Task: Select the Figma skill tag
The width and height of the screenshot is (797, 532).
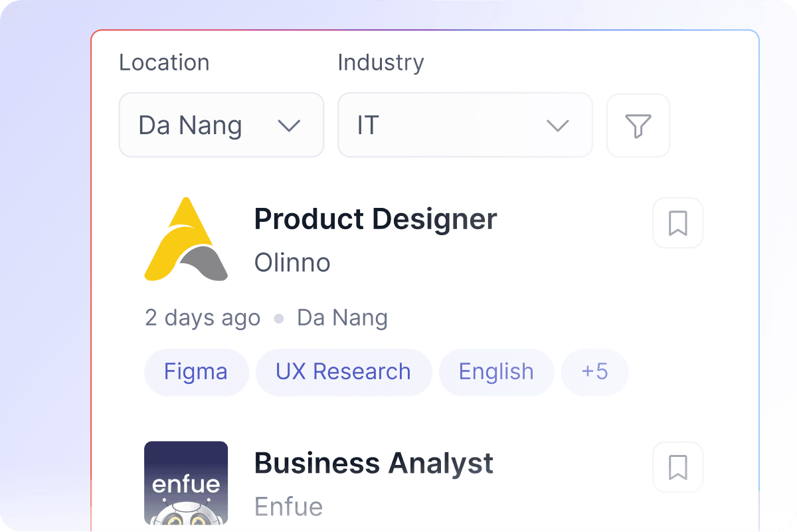Action: click(196, 372)
